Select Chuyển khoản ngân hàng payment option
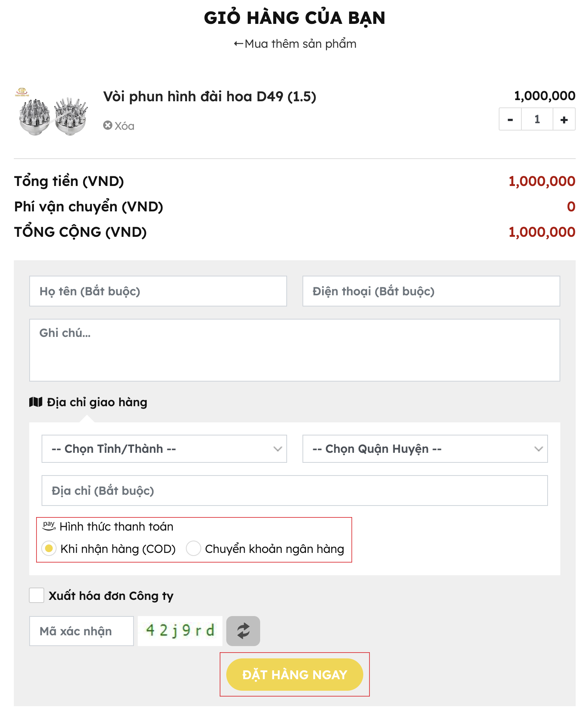The height and width of the screenshot is (720, 588). (194, 548)
